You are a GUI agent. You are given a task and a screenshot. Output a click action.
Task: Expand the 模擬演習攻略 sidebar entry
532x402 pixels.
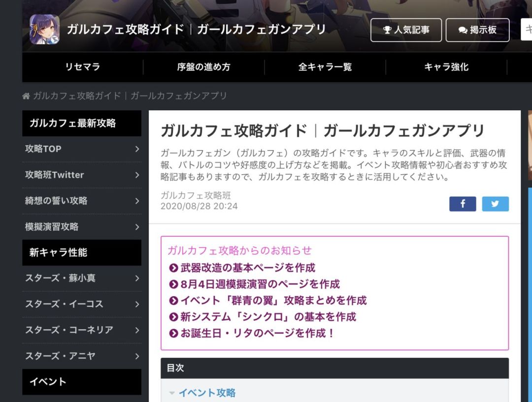point(137,227)
